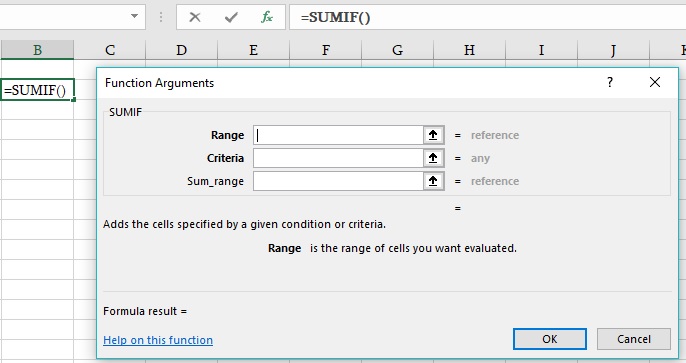Open the Insert Function fx icon

click(267, 17)
